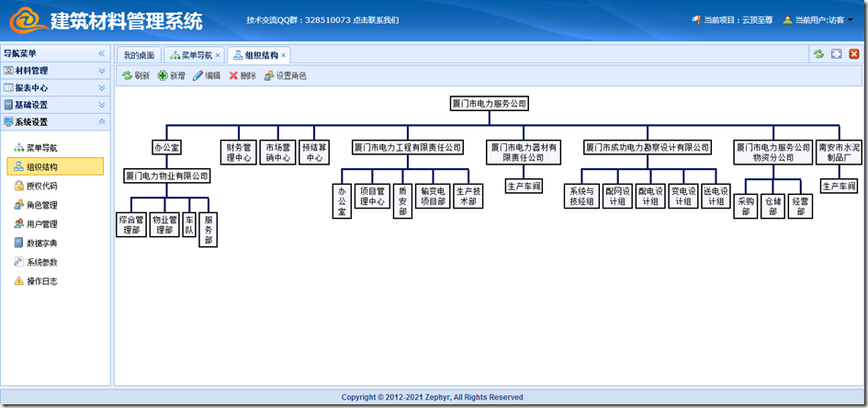Click the 刷新 refresh toolbar button
The height and width of the screenshot is (408, 868).
point(136,76)
